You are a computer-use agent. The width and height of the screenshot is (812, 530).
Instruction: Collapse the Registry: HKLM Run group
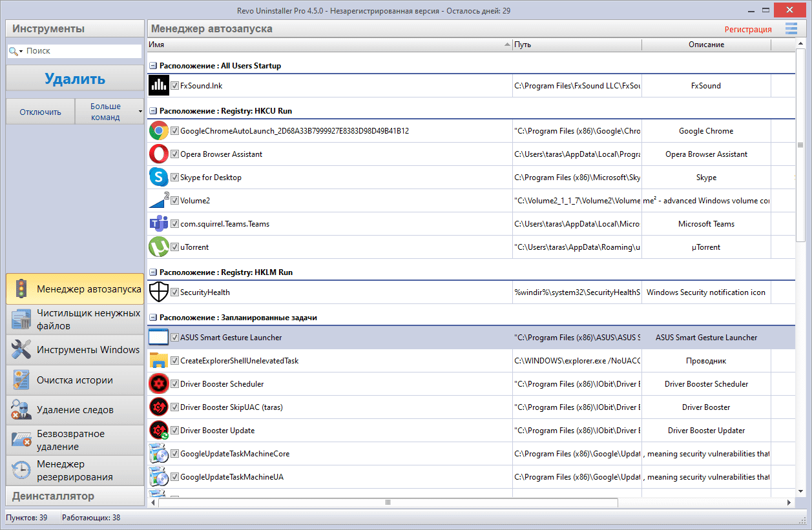[x=153, y=272]
